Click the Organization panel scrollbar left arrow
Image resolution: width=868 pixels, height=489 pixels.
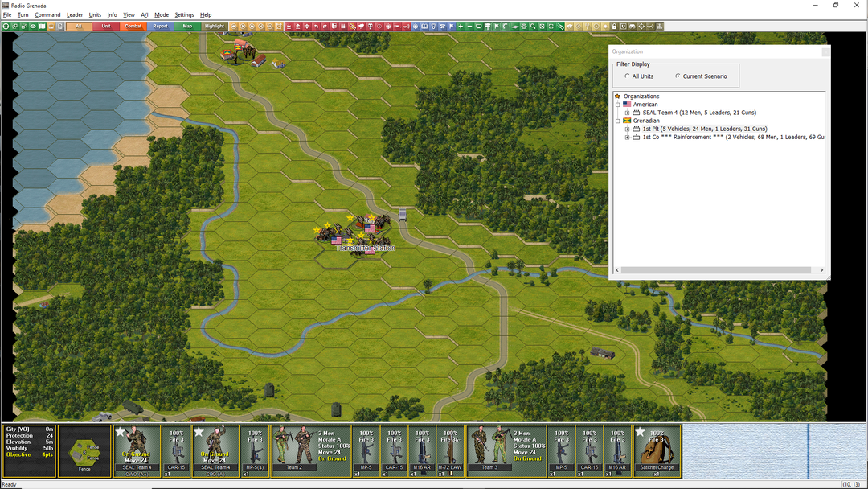click(x=617, y=270)
